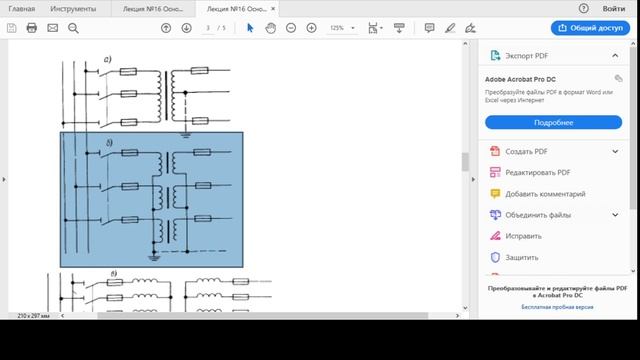Open the zoom percentage dropdown
This screenshot has height=360, width=640.
(x=353, y=28)
